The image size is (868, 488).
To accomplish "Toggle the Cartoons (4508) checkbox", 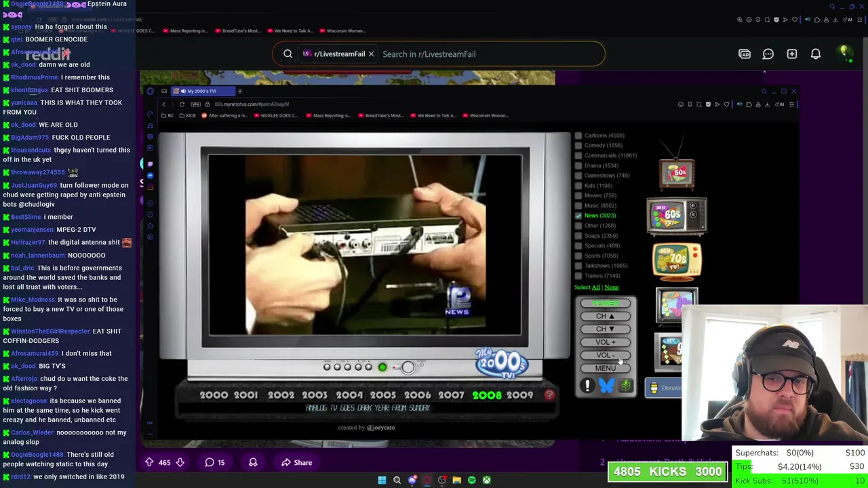I will coord(578,136).
